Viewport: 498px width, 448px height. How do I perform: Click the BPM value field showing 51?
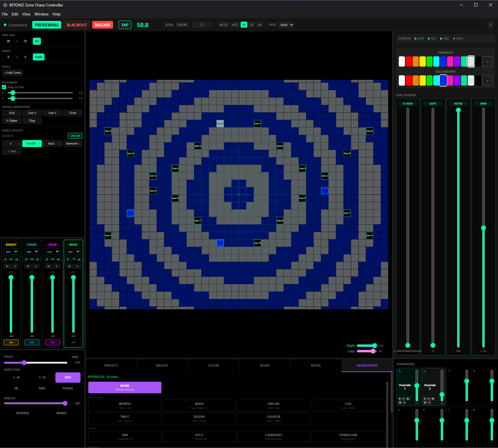click(202, 25)
